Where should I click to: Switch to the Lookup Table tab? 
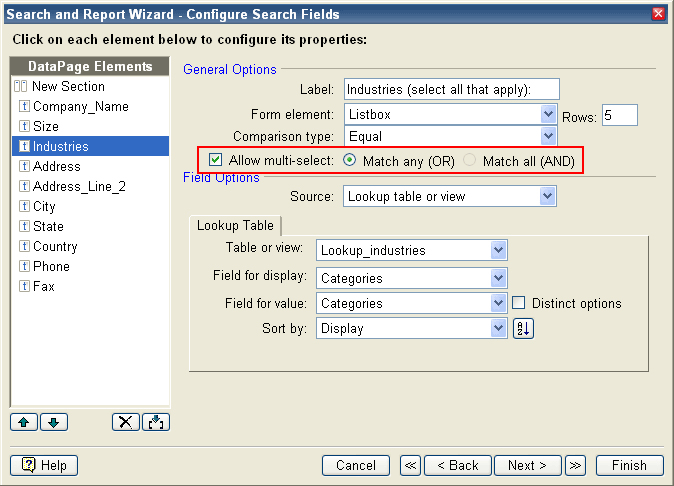235,226
